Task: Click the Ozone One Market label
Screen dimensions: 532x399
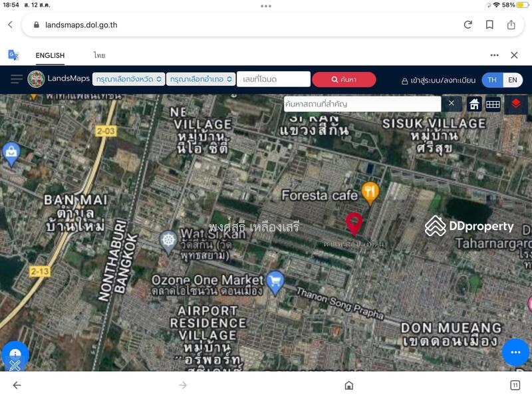Action: [207, 280]
